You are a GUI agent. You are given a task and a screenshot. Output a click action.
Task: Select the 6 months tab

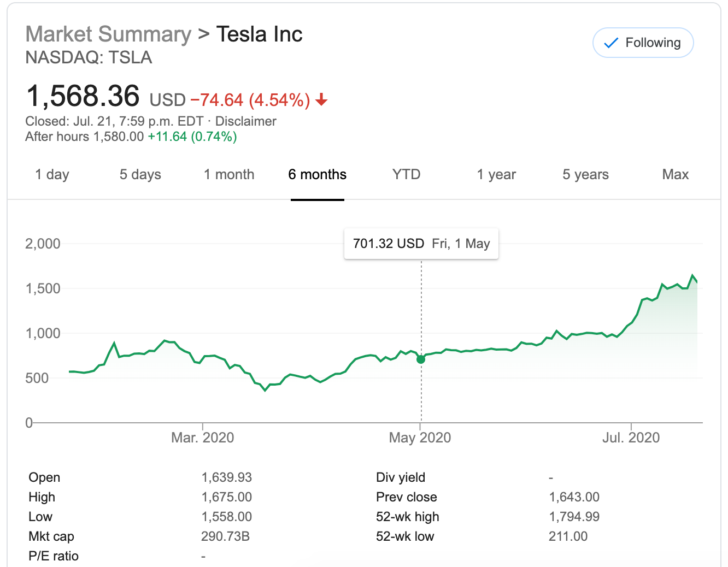[x=318, y=175]
